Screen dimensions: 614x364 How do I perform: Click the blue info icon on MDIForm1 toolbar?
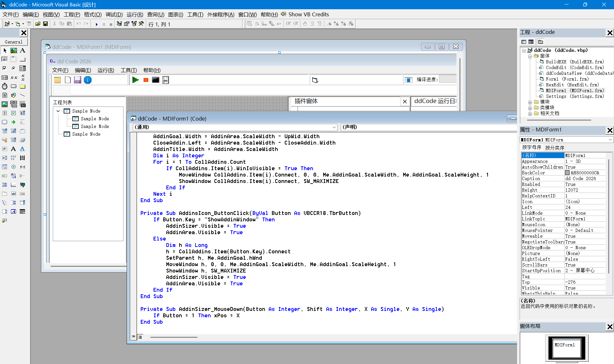tap(88, 80)
